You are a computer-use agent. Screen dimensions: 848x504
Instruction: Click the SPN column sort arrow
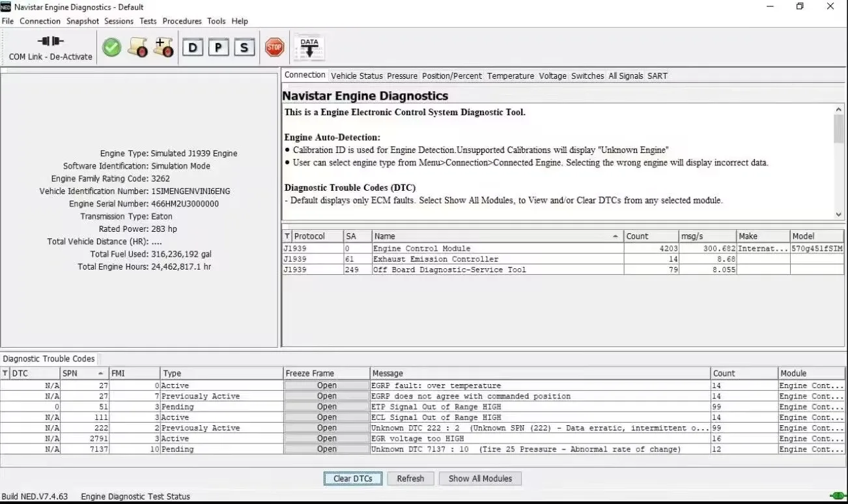coord(102,373)
